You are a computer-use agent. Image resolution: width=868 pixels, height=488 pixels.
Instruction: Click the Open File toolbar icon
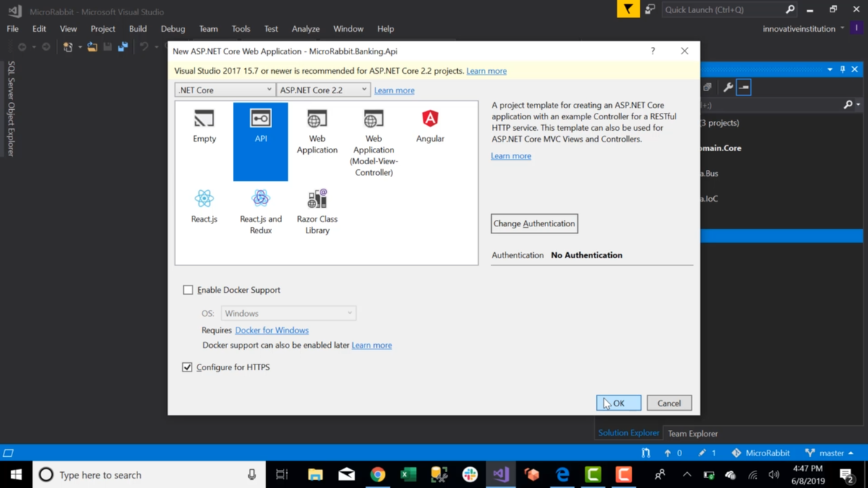(x=92, y=47)
